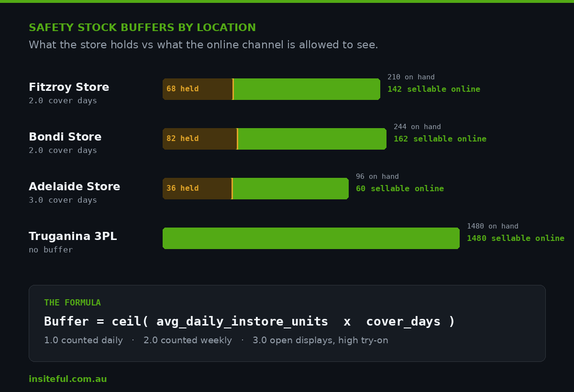
Task: Click '60 sellable online' text
Action: pos(400,188)
